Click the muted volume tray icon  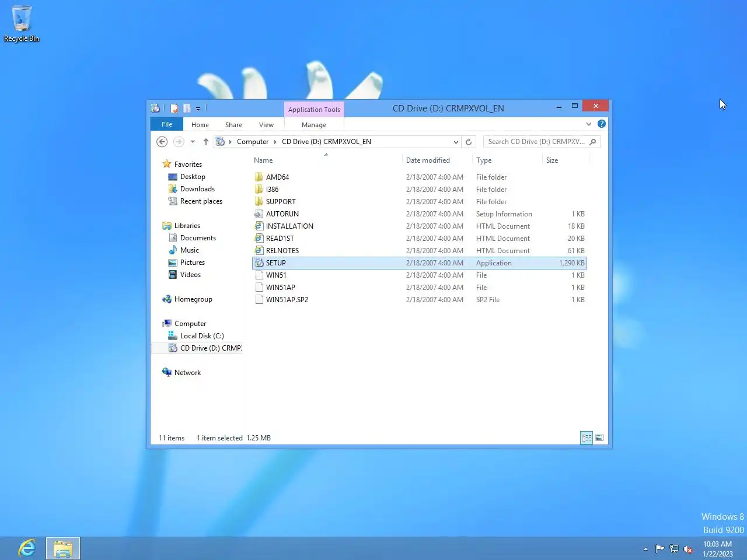(x=688, y=549)
